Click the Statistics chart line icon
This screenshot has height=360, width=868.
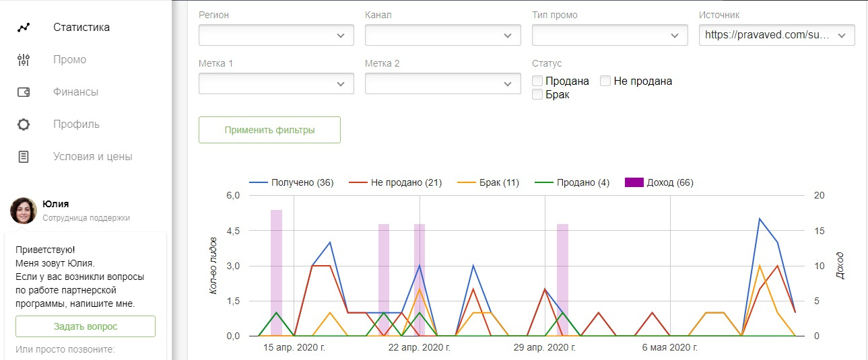pyautogui.click(x=24, y=28)
